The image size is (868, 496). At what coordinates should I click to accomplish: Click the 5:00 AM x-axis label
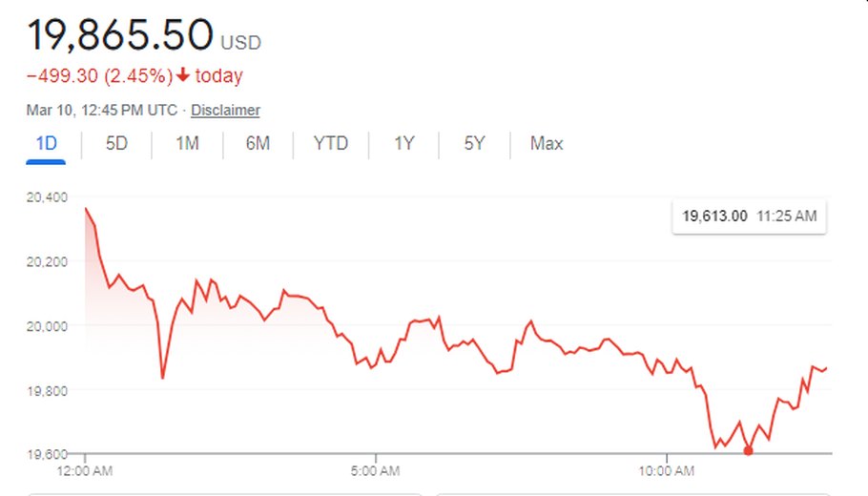click(376, 470)
